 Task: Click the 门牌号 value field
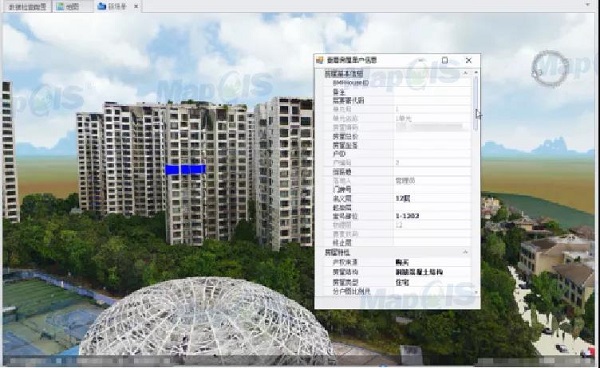(x=432, y=189)
